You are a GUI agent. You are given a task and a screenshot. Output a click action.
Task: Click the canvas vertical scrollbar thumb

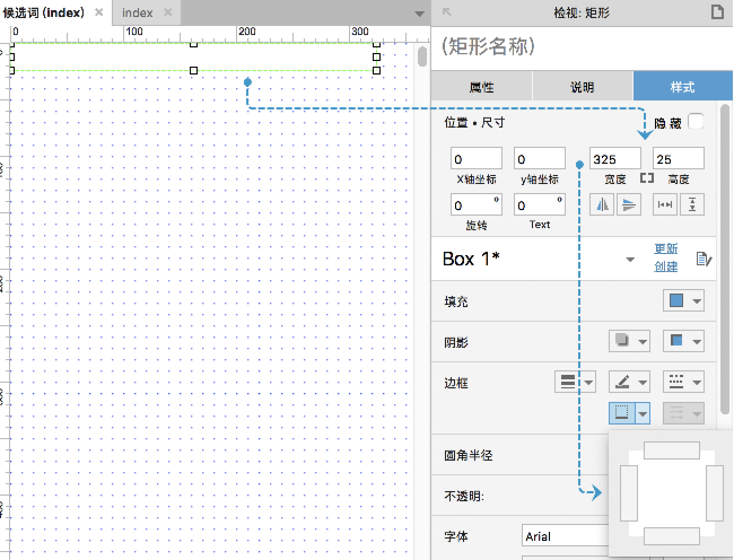pos(422,57)
